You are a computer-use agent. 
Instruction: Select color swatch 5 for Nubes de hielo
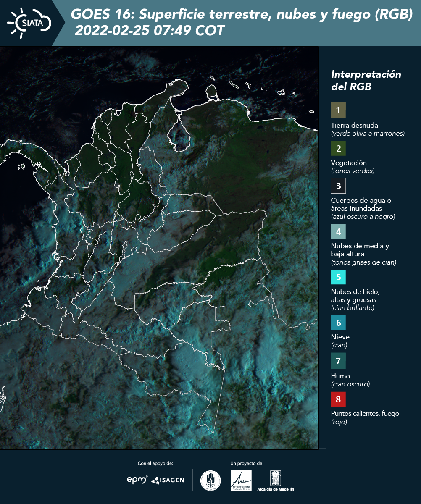[338, 277]
